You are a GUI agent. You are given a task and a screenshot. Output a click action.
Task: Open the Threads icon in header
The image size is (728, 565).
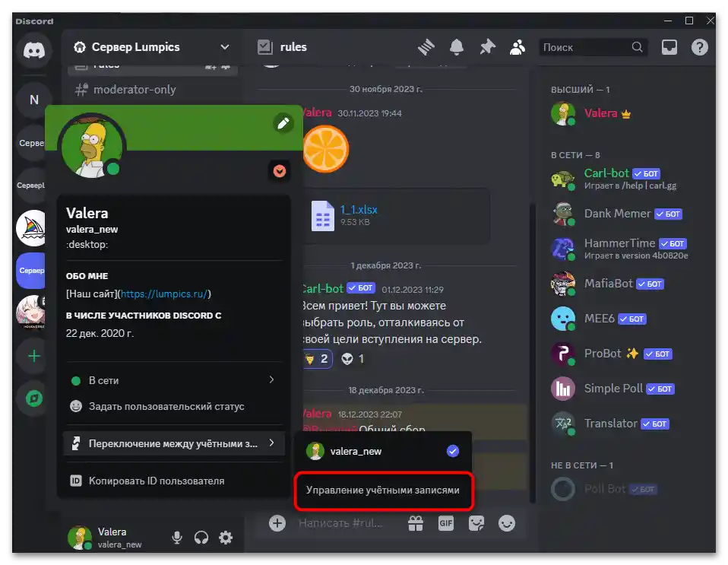click(x=426, y=47)
